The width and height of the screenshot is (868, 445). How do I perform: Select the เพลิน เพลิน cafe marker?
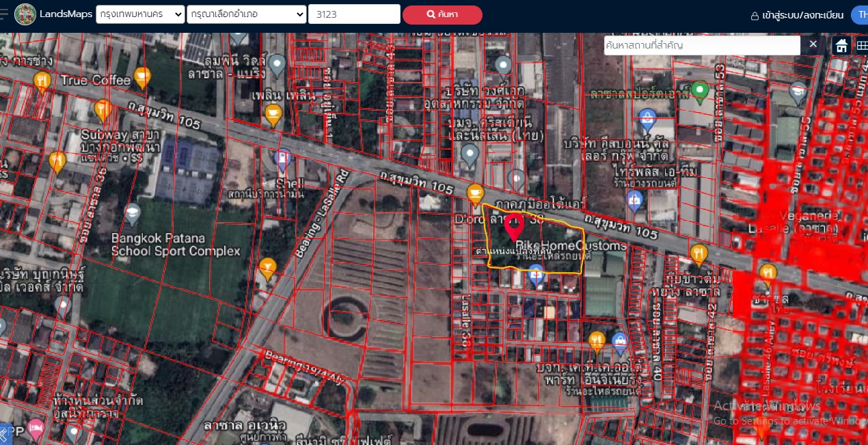pyautogui.click(x=273, y=116)
